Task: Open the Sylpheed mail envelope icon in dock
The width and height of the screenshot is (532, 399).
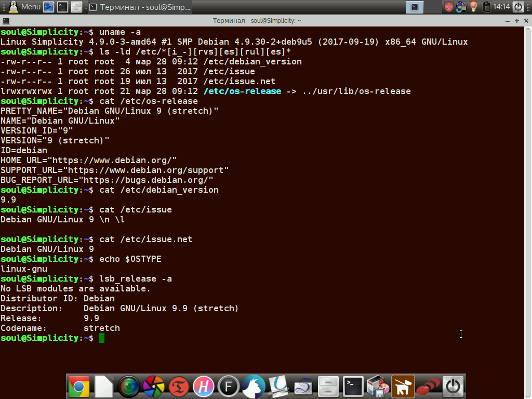Action: coord(303,387)
